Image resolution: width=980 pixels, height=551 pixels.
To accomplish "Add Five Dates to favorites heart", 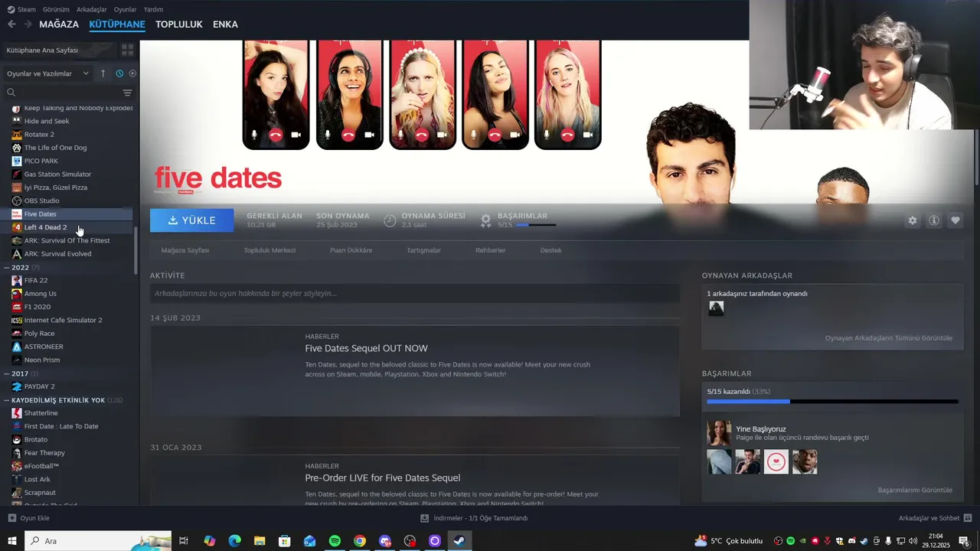I will pyautogui.click(x=955, y=220).
